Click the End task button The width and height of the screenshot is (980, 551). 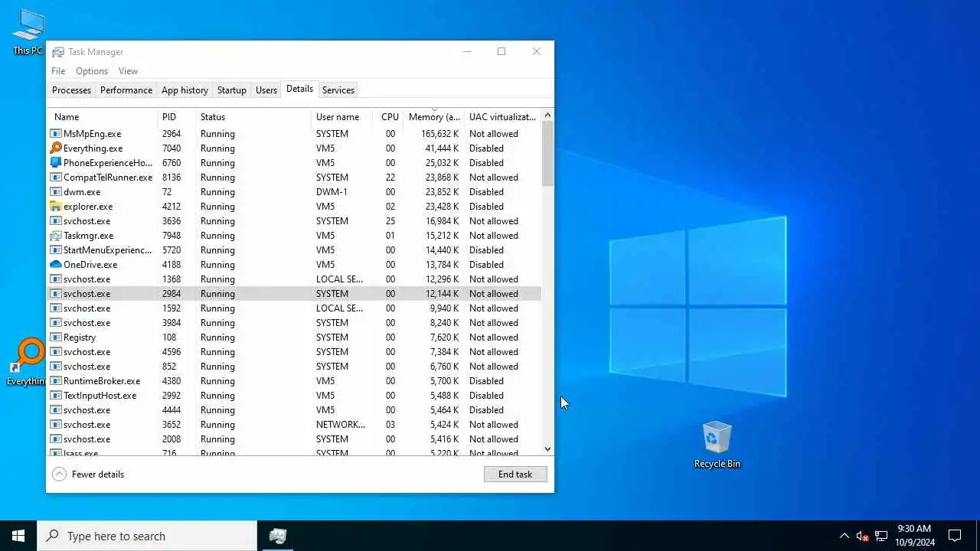515,474
